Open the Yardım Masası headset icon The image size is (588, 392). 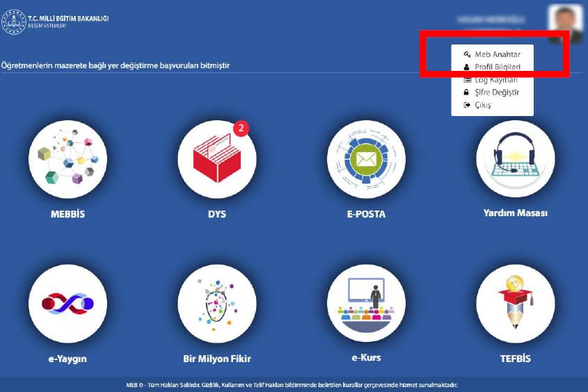click(515, 158)
